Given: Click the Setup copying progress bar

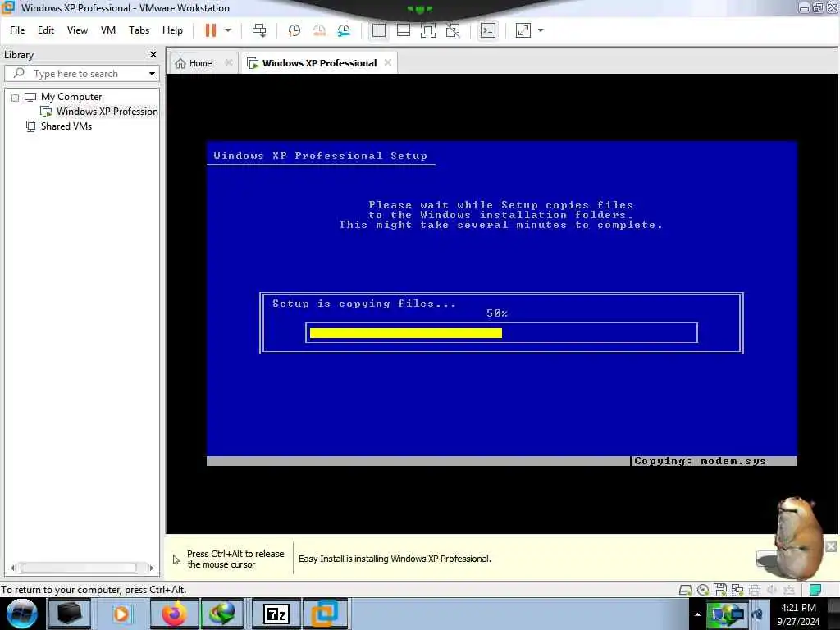Looking at the screenshot, I should coord(501,333).
